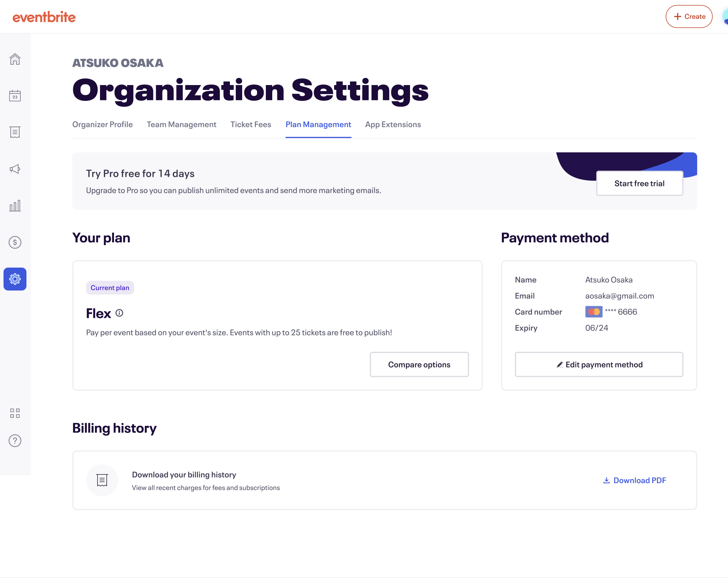728x578 pixels.
Task: Switch to Team Management tab
Action: tap(181, 125)
